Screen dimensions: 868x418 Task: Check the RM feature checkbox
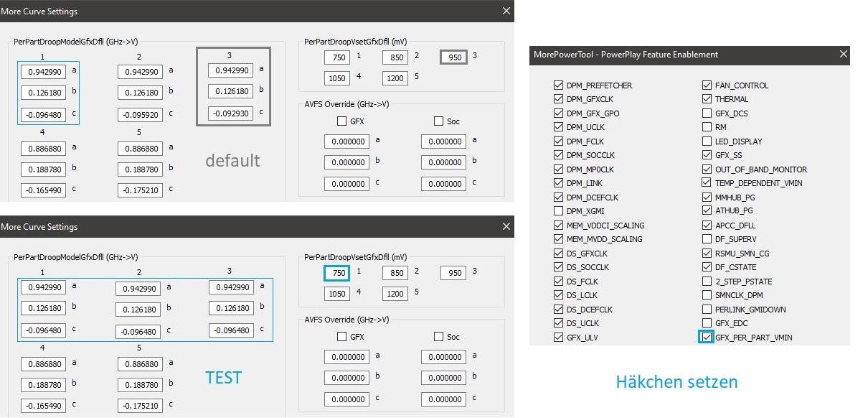coord(707,127)
